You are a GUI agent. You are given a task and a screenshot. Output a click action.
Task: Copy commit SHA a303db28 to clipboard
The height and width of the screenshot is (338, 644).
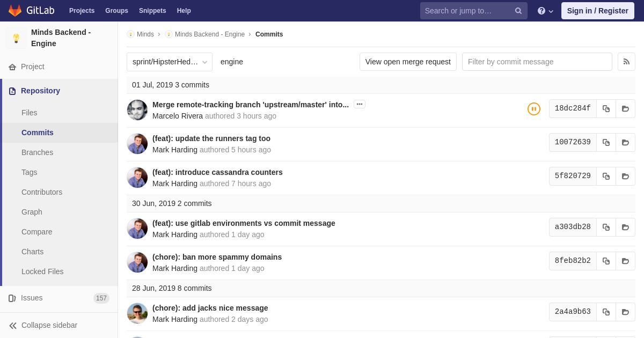click(x=606, y=227)
